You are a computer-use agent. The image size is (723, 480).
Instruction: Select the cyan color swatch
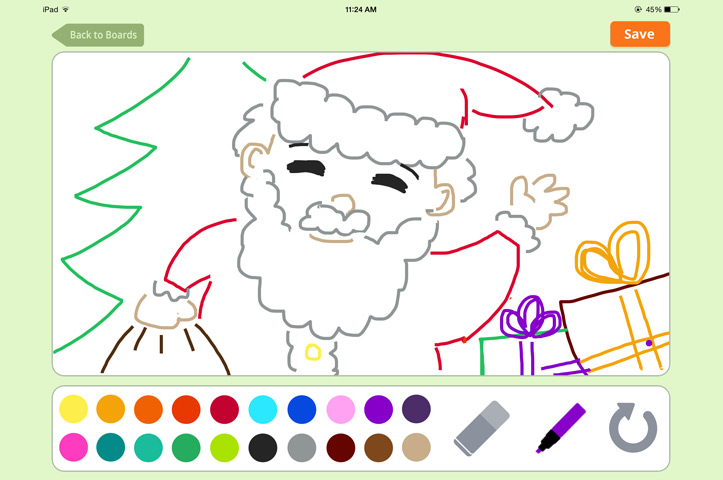click(x=263, y=409)
